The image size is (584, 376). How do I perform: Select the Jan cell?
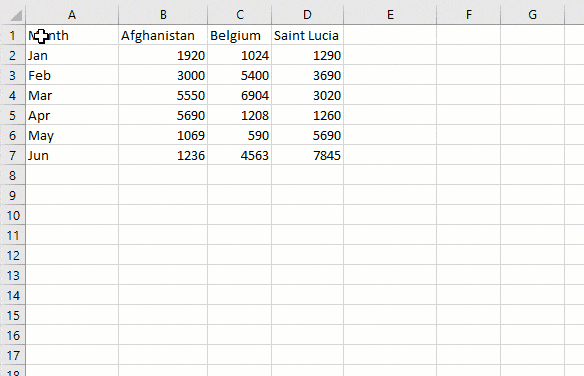coord(72,55)
